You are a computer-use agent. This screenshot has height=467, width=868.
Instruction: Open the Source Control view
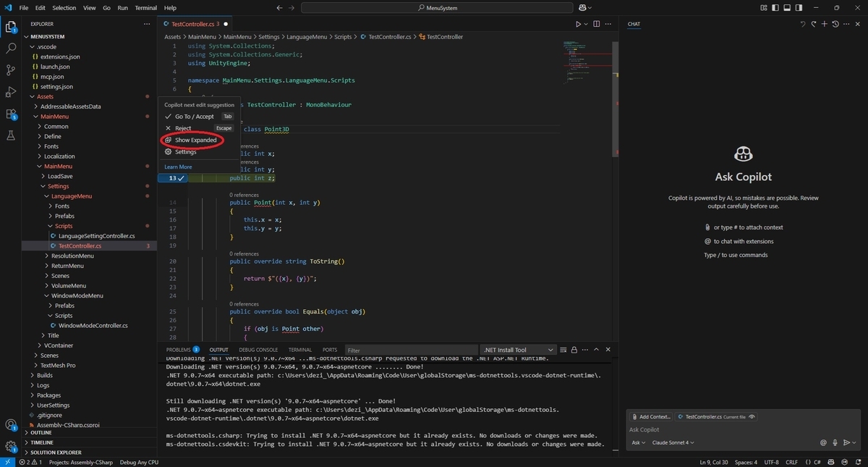(x=11, y=70)
